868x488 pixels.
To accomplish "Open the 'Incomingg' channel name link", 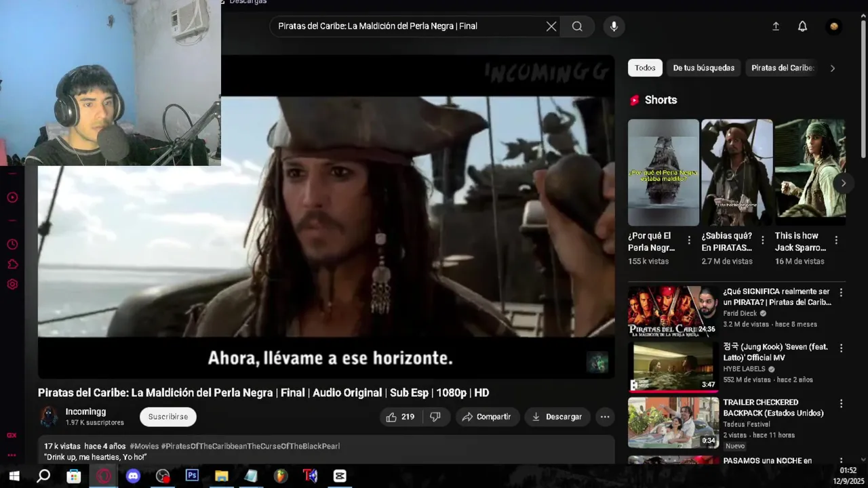I will pos(85,412).
